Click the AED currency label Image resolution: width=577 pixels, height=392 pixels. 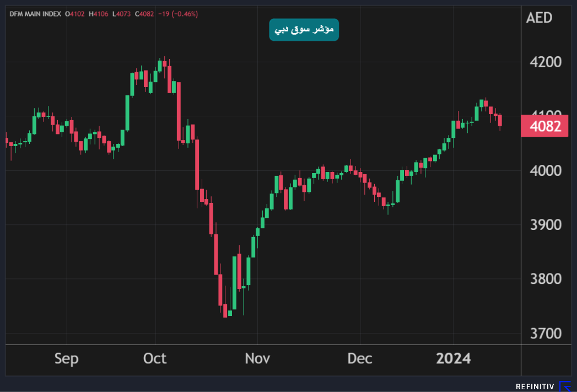pyautogui.click(x=538, y=18)
